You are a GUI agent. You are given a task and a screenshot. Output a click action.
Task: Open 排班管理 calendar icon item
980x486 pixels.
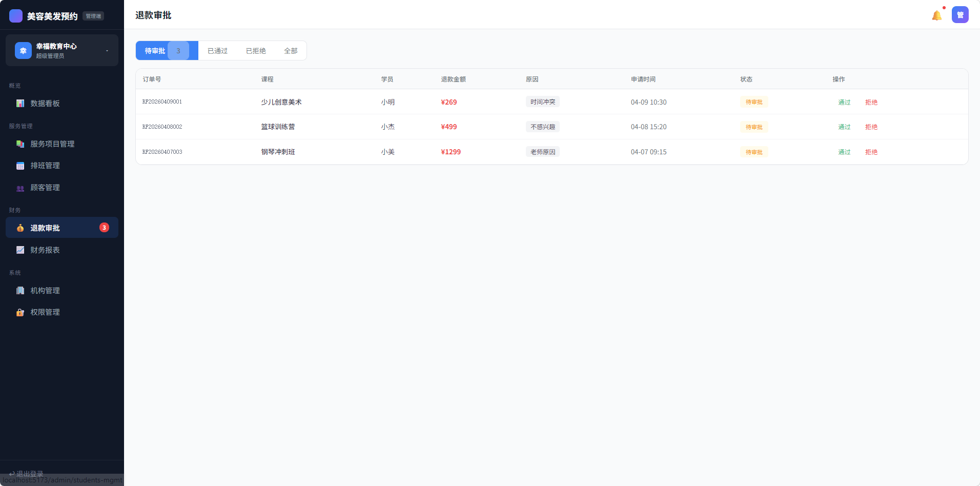21,166
